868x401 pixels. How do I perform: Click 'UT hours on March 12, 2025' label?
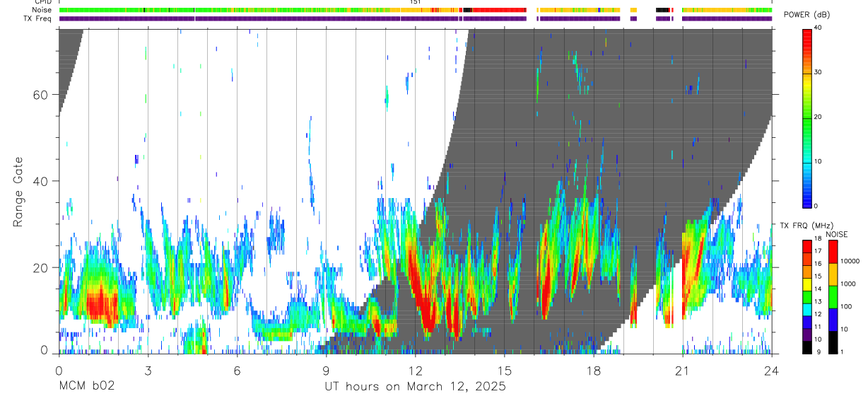click(x=415, y=387)
